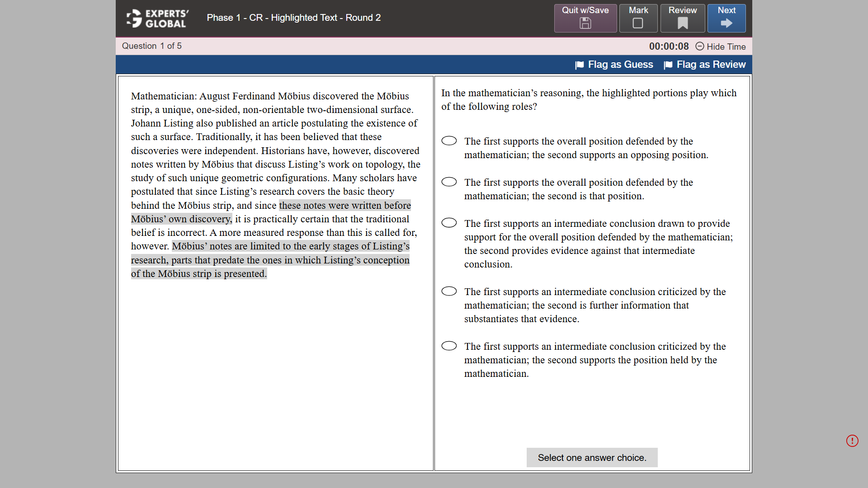The image size is (868, 488).
Task: Click the Select one answer choice message
Action: pos(592,457)
